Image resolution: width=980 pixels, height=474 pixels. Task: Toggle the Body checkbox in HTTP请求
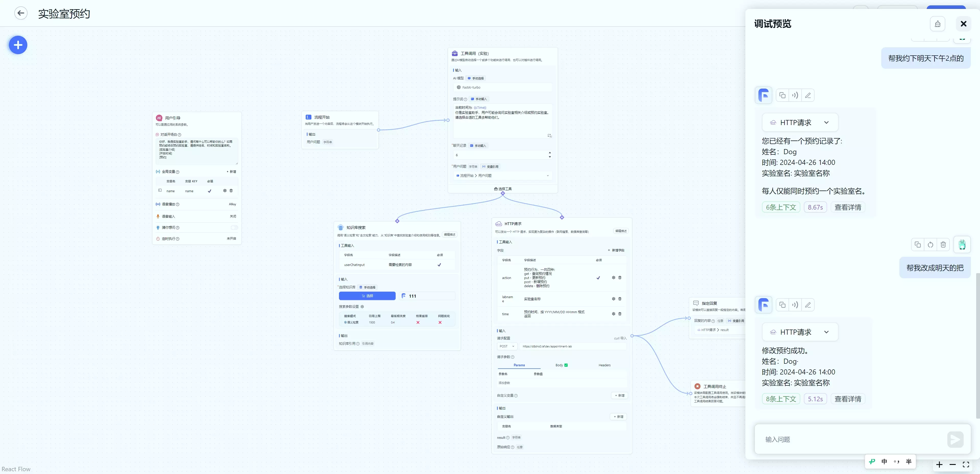coord(566,365)
